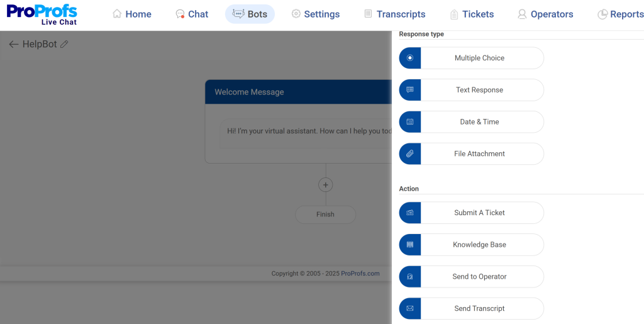Click the Multiple Choice radio icon
Viewport: 644px width, 324px height.
click(x=410, y=58)
